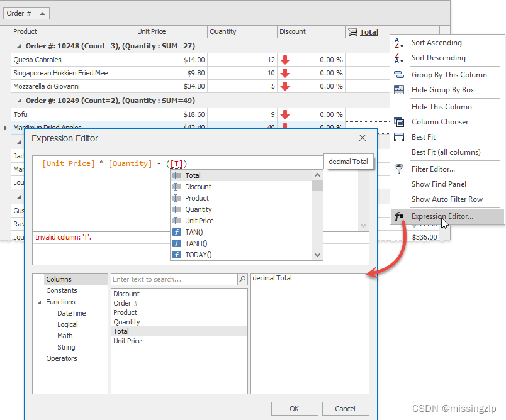The width and height of the screenshot is (506, 420).
Task: Click the Group By This Column icon
Action: [399, 75]
